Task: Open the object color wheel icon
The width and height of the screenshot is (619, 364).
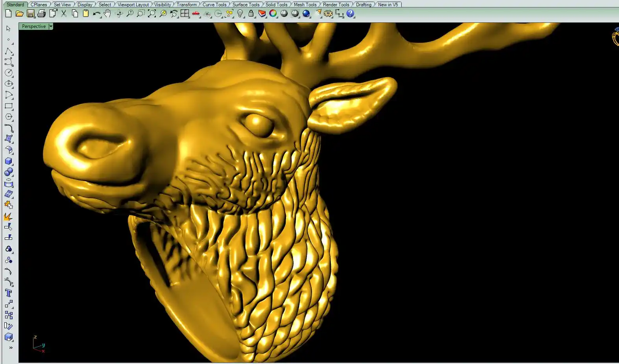Action: pos(273,14)
